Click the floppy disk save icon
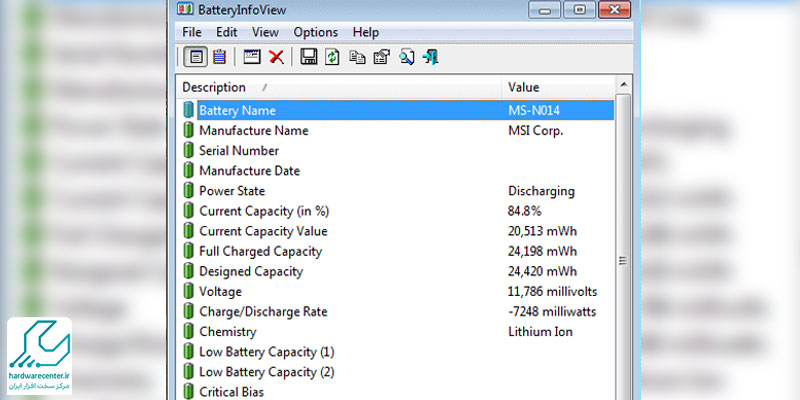The image size is (800, 400). [309, 57]
